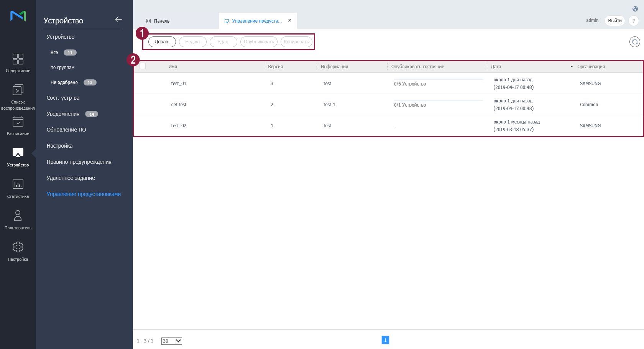The image size is (644, 349).
Task: Switch to the Панель tab
Action: [161, 21]
